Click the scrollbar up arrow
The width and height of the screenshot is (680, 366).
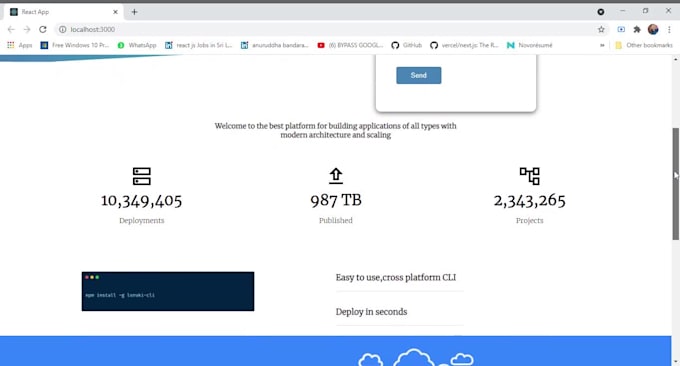[x=676, y=59]
